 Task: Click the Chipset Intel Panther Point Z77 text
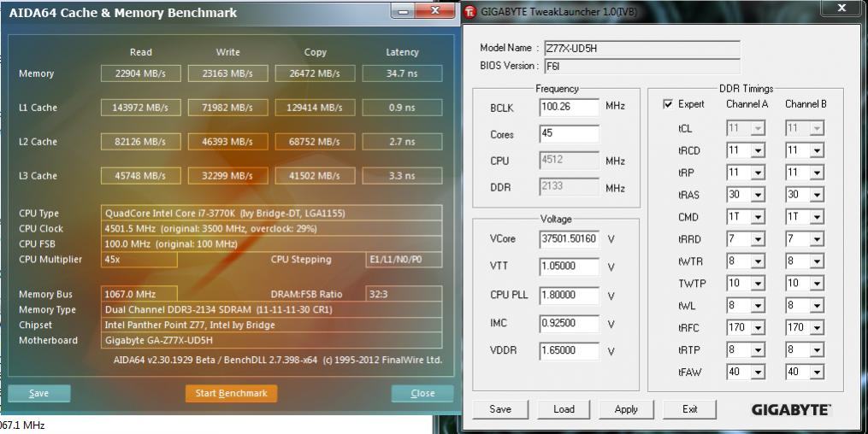tap(271, 325)
